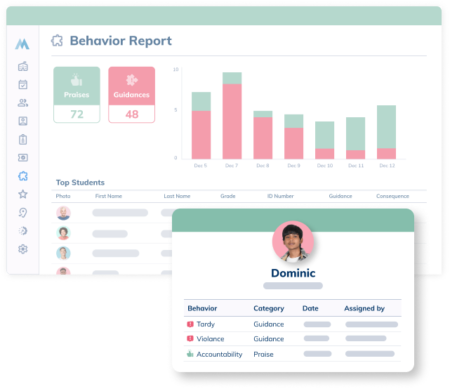Click the Top Students heading

click(x=80, y=182)
